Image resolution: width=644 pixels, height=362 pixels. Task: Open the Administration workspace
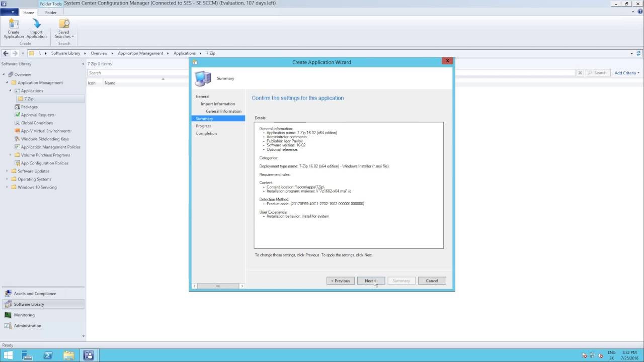pyautogui.click(x=42, y=326)
